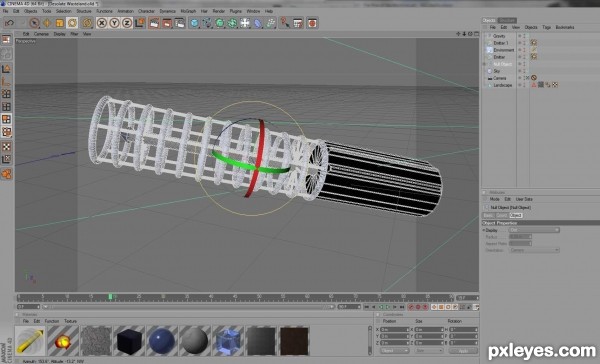Image resolution: width=600 pixels, height=364 pixels.
Task: Open the MoGraph menu
Action: pyautogui.click(x=188, y=11)
